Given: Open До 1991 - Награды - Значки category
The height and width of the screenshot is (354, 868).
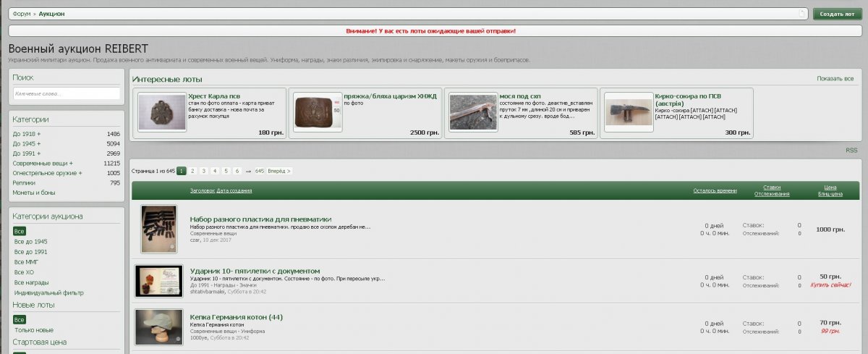Looking at the screenshot, I should point(224,285).
